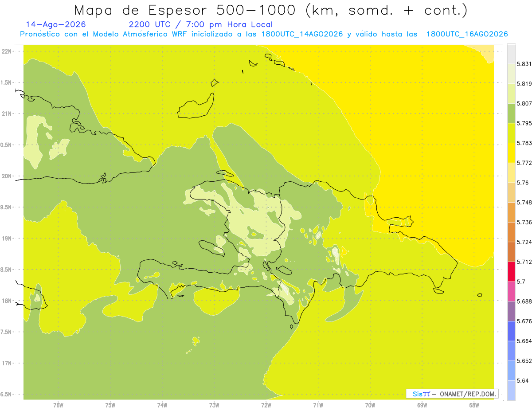Viewport: 532px width, 411px height.
Task: Click the 5.831 colorbar value
Action: pyautogui.click(x=524, y=64)
